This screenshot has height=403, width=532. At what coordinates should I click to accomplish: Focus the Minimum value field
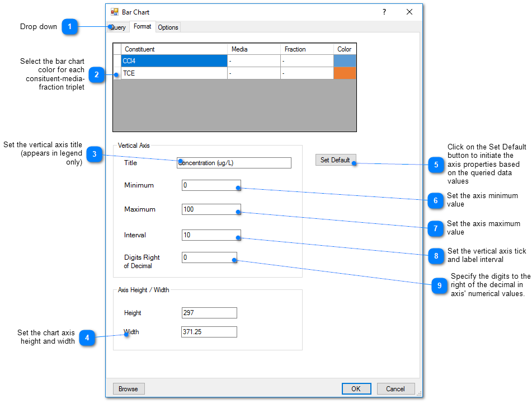[x=211, y=185]
